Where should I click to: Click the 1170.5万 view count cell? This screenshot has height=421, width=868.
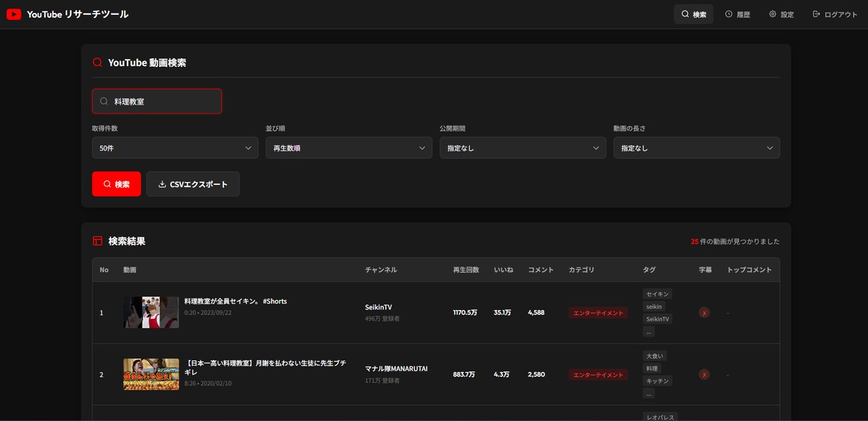click(465, 313)
